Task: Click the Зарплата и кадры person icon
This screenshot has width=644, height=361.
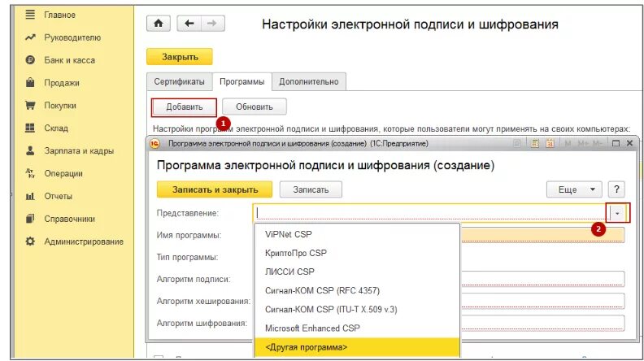Action: point(30,150)
